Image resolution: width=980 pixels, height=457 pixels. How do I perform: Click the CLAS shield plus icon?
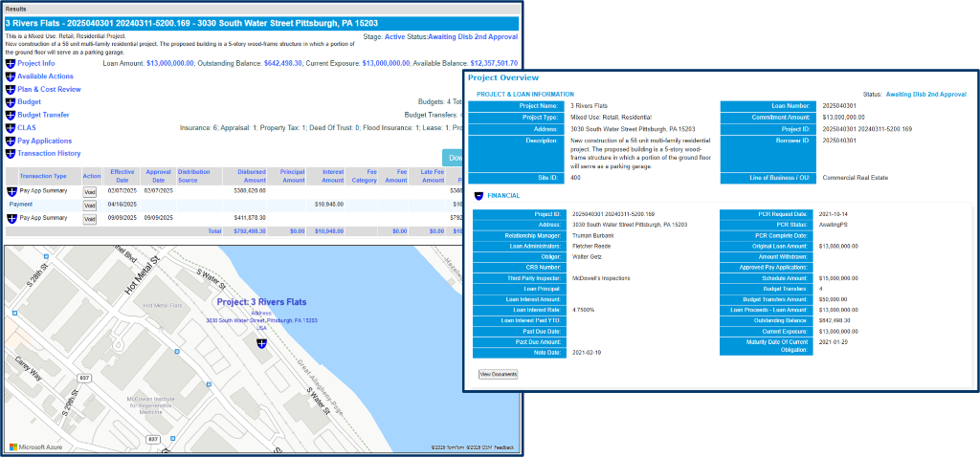11,127
